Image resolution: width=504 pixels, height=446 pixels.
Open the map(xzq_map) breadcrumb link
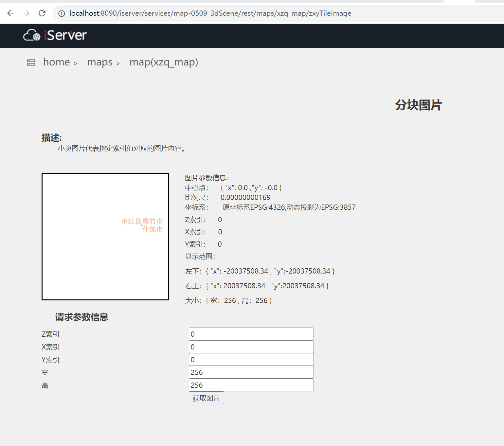coord(164,62)
